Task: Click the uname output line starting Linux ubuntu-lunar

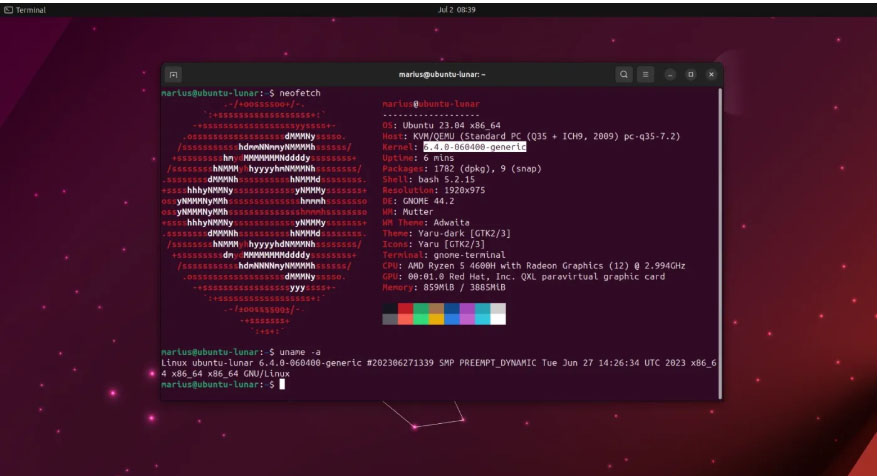Action: [439, 368]
